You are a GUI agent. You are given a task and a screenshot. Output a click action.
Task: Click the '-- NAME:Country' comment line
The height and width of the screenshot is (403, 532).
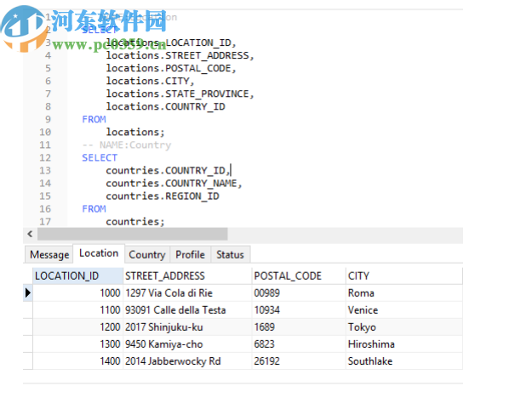point(127,145)
